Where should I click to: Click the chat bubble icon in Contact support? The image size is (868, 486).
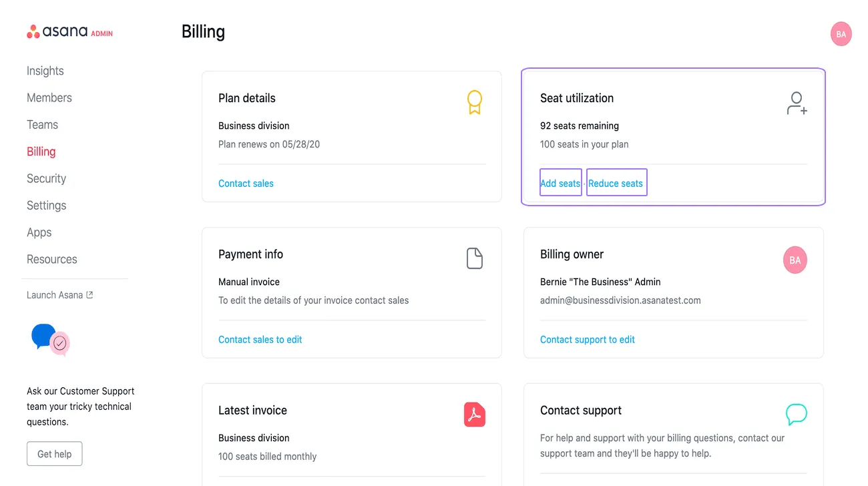pyautogui.click(x=796, y=415)
